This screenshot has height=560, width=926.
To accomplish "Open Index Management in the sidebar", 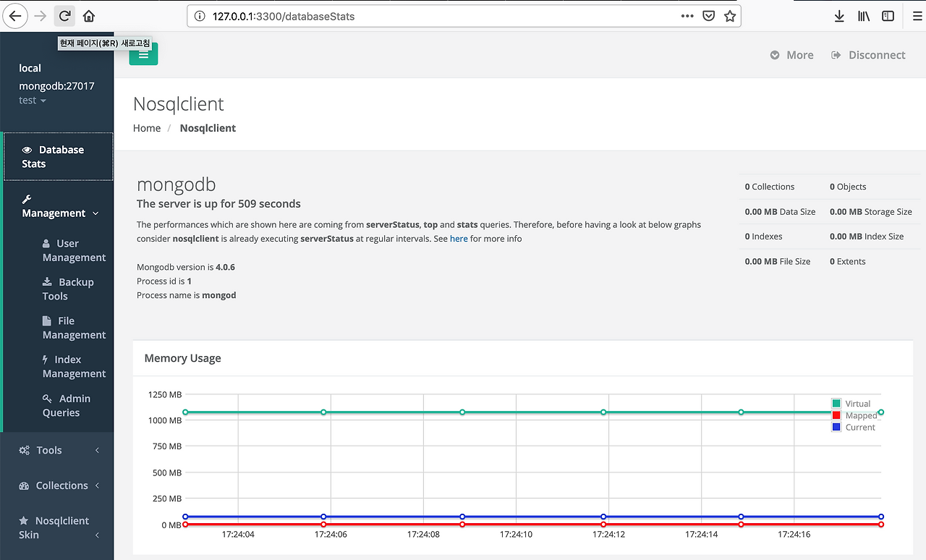I will (x=74, y=366).
